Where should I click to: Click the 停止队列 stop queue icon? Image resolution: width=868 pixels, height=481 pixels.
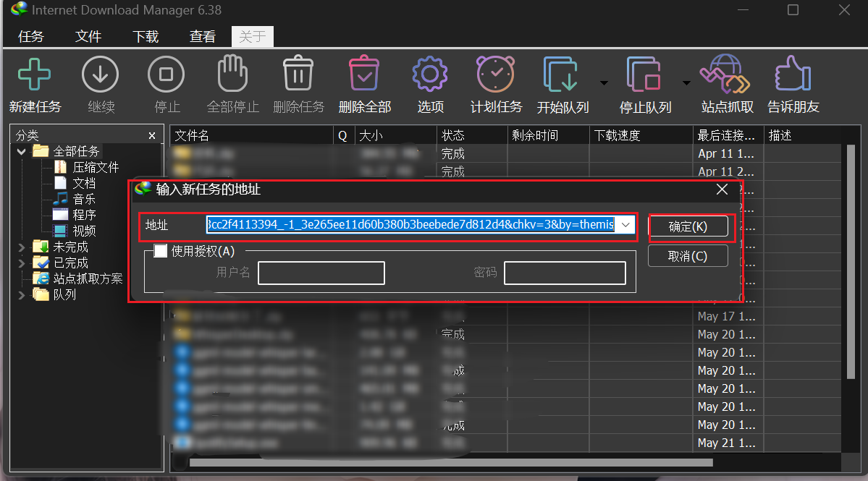click(644, 74)
